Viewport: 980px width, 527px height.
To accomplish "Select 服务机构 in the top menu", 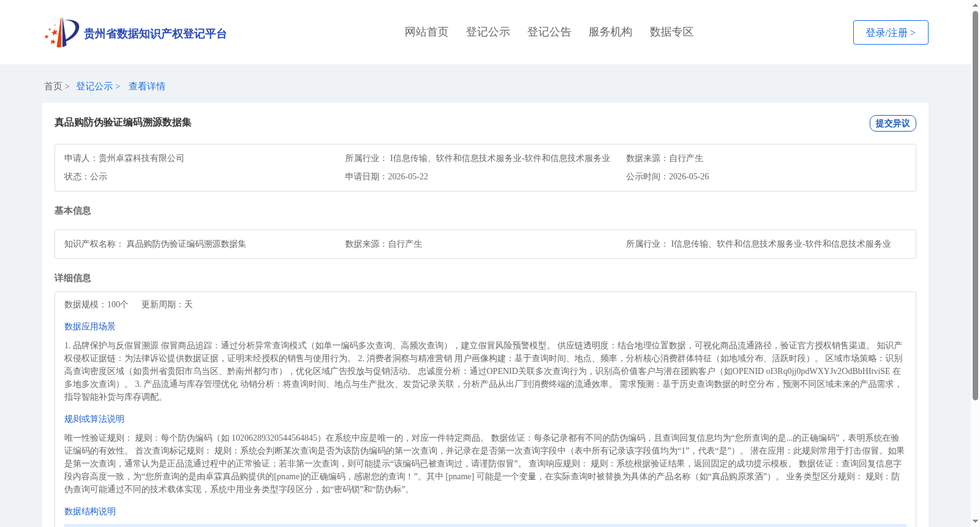I will 610,32.
